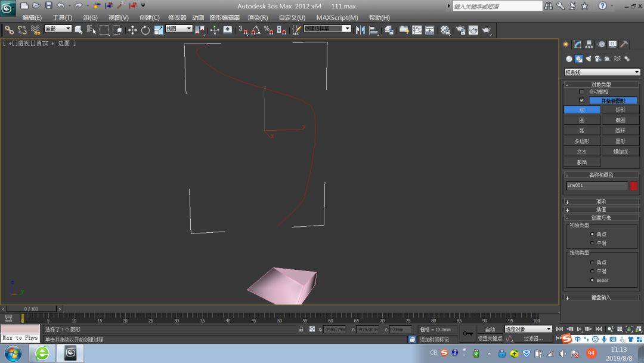644x363 pixels.
Task: Choose the Rectangular Selection Region tool
Action: coord(104,30)
